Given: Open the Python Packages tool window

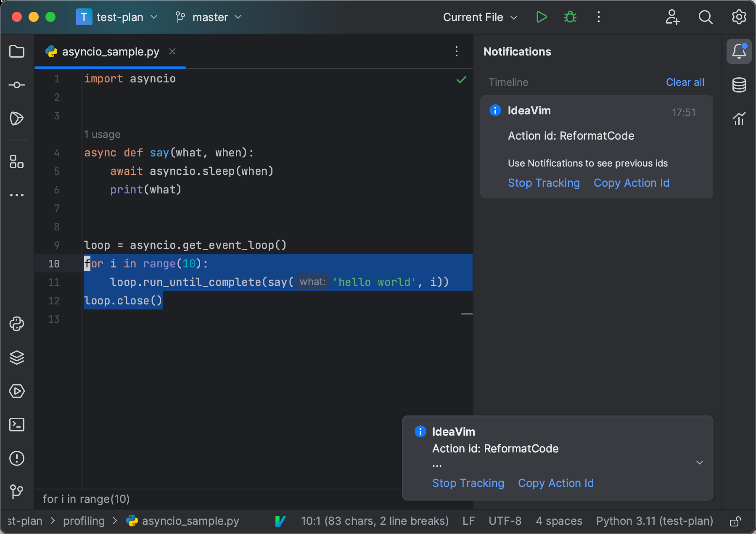Looking at the screenshot, I should [x=17, y=358].
